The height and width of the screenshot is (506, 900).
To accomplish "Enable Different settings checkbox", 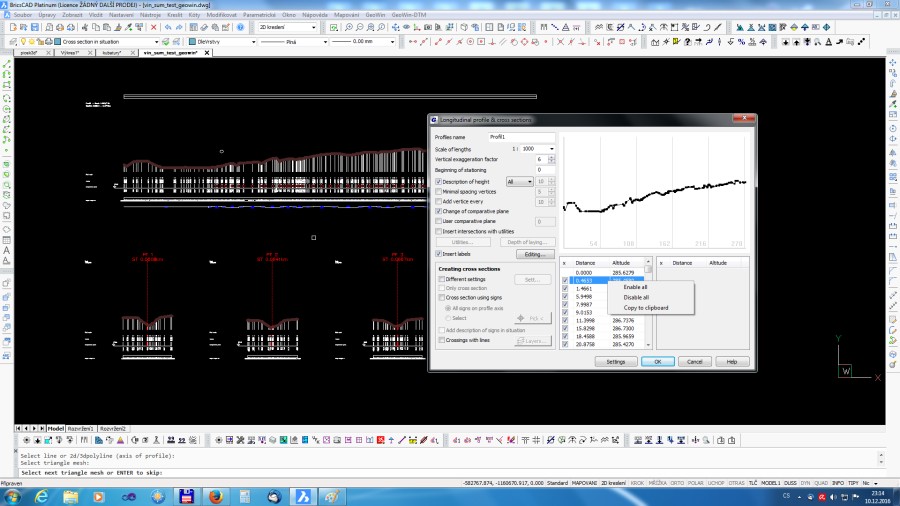I will 442,279.
